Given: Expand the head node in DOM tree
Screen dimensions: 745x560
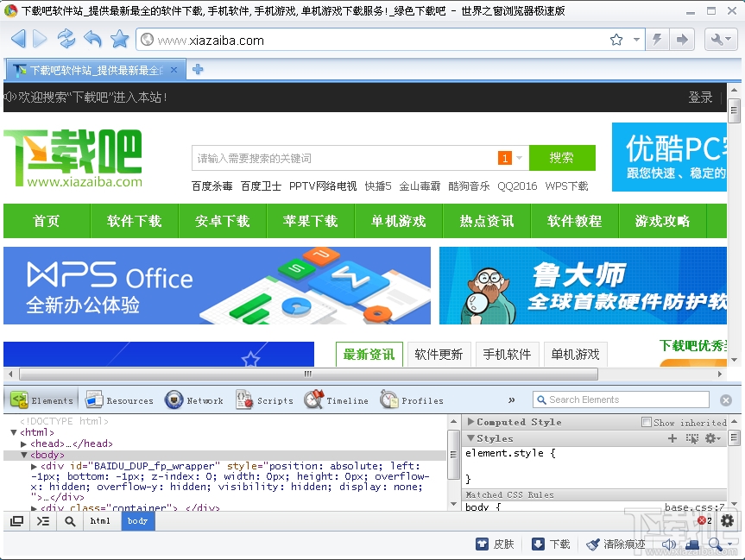Looking at the screenshot, I should pyautogui.click(x=23, y=444).
